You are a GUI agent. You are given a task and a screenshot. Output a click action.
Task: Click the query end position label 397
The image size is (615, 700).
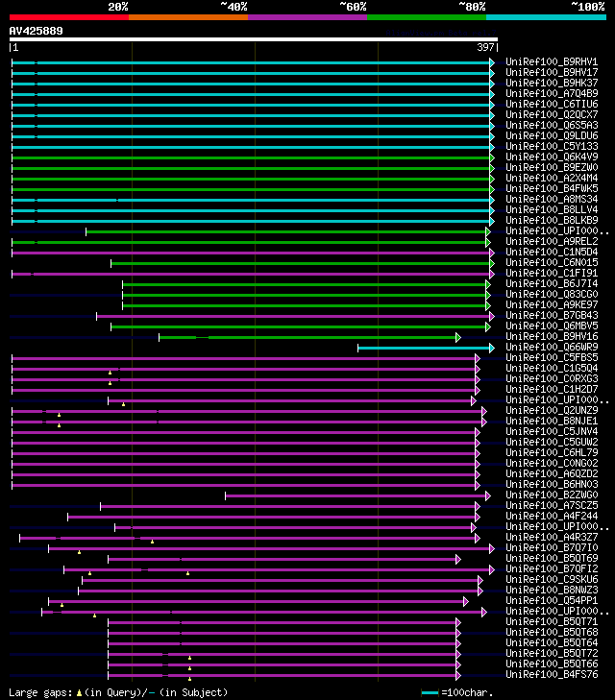[x=485, y=47]
